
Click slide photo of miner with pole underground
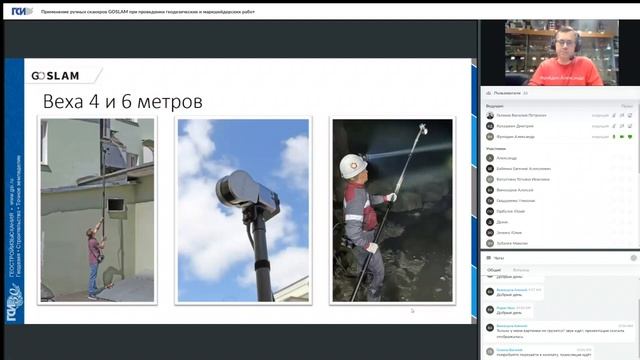392,210
